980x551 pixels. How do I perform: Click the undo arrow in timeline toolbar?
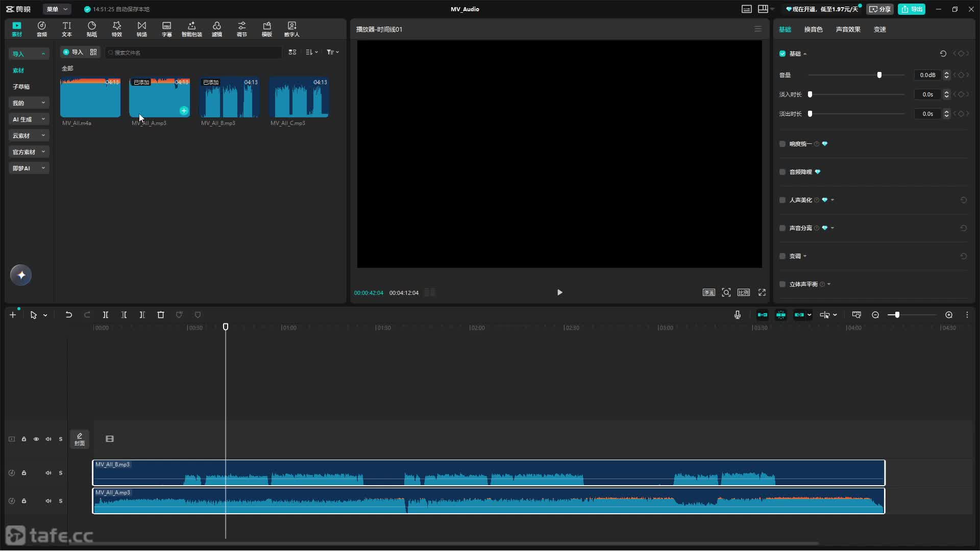pyautogui.click(x=68, y=315)
